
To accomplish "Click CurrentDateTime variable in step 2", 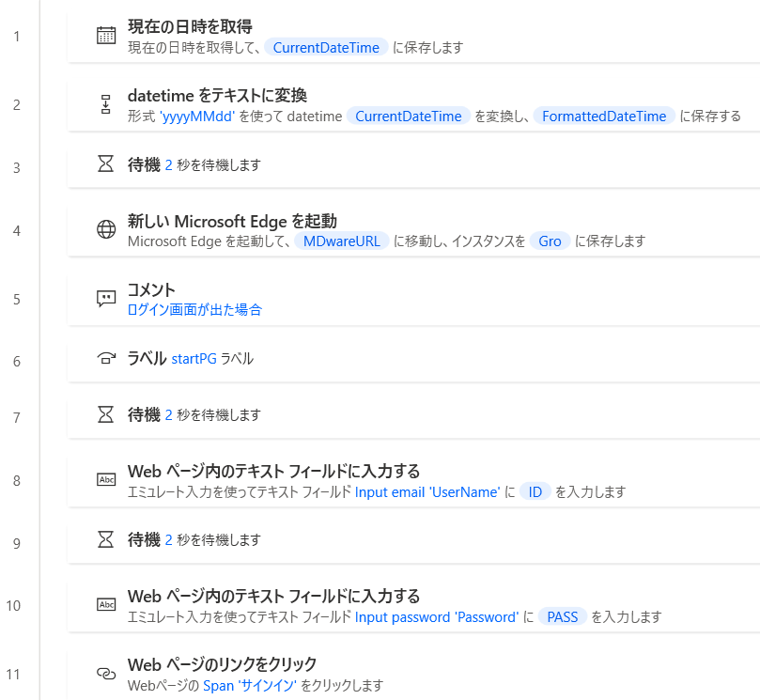I will click(x=408, y=117).
